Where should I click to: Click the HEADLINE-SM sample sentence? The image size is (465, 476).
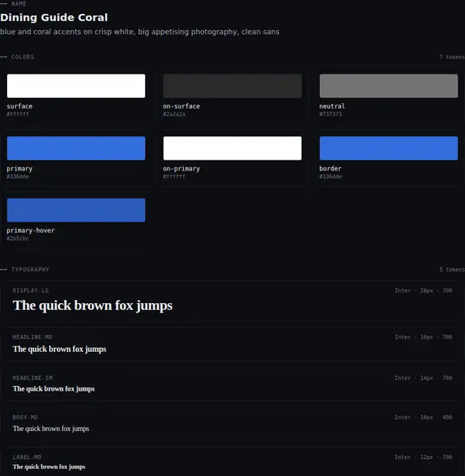[x=53, y=389]
